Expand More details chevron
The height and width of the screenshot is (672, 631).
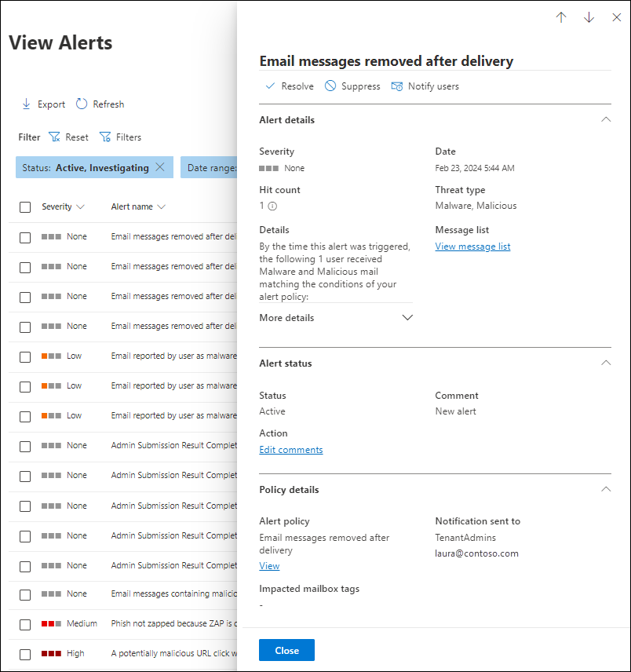(407, 318)
